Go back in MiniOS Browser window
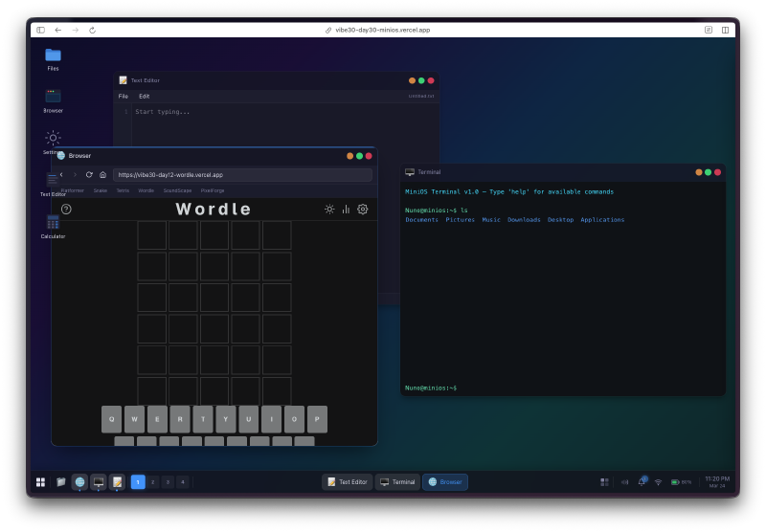The width and height of the screenshot is (766, 532). [61, 175]
